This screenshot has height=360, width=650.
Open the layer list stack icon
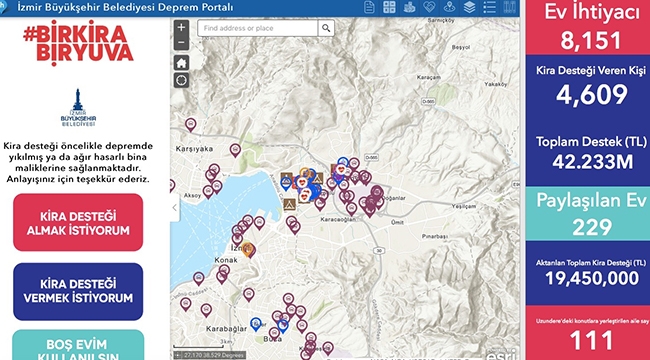point(469,7)
